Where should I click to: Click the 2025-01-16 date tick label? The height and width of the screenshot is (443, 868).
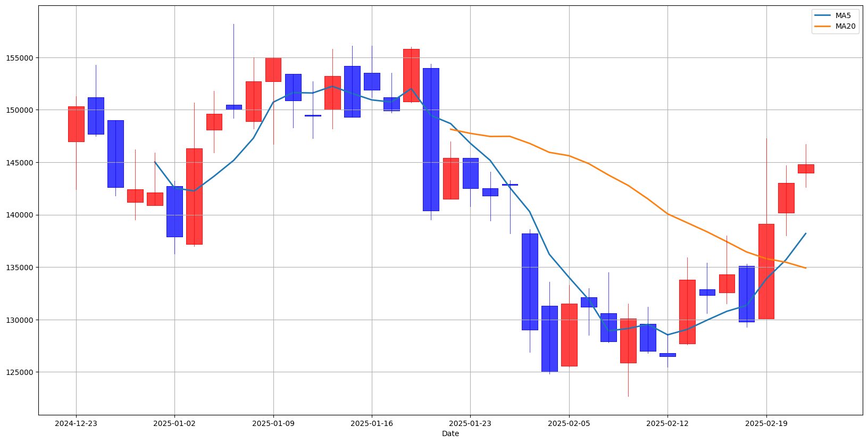pyautogui.click(x=372, y=424)
